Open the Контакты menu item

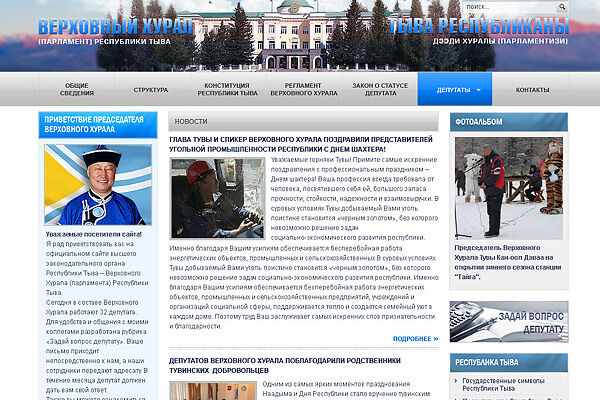pos(532,90)
